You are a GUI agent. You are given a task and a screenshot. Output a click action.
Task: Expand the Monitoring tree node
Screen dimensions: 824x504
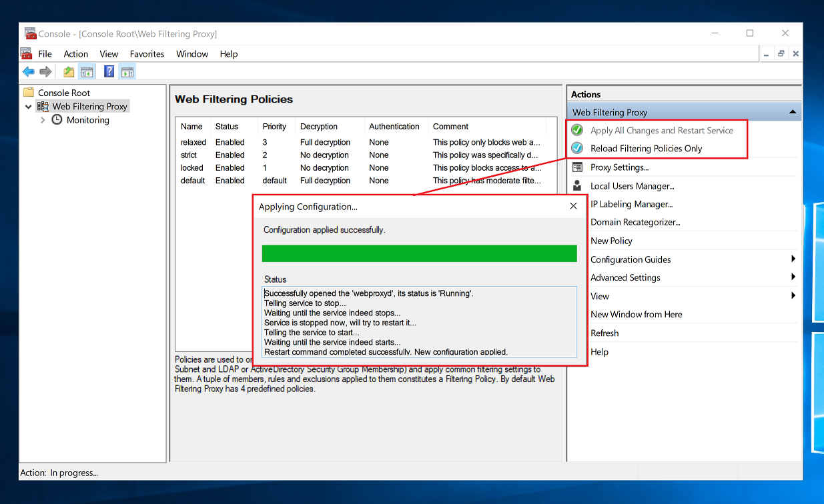pos(43,120)
